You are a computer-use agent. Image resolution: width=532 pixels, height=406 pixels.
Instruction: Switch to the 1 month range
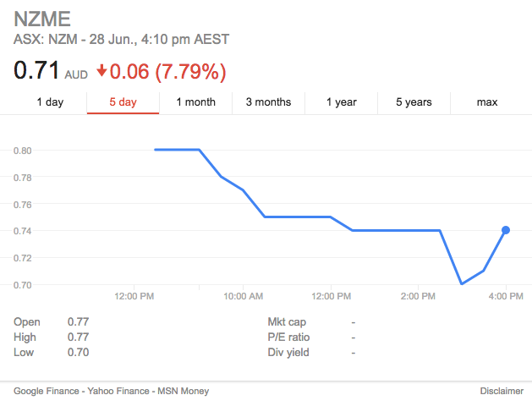click(x=195, y=102)
